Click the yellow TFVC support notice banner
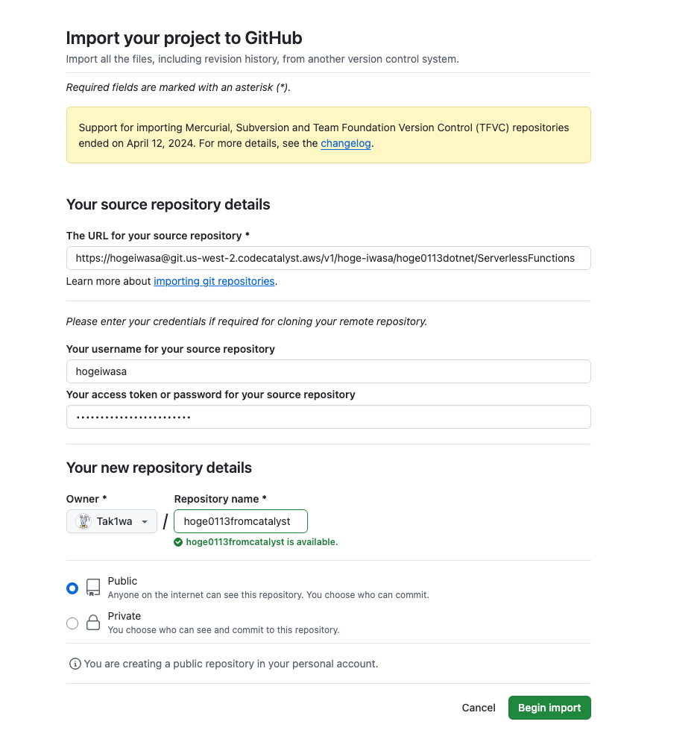 (328, 135)
